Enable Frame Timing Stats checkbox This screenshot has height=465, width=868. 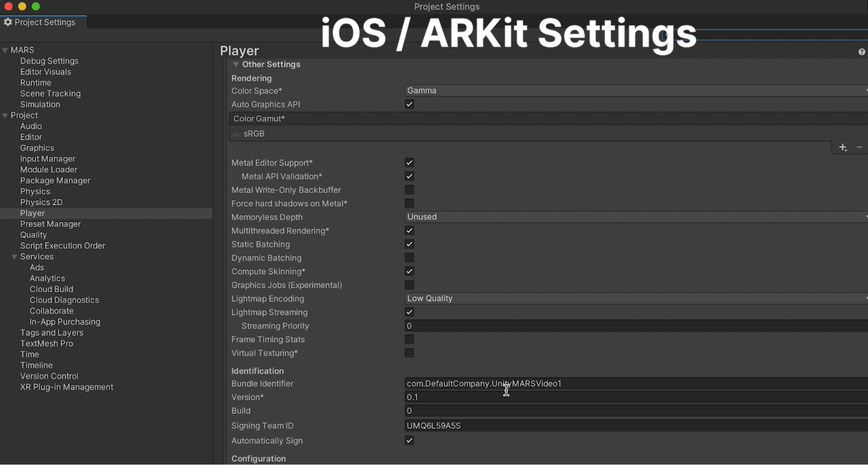pyautogui.click(x=409, y=339)
